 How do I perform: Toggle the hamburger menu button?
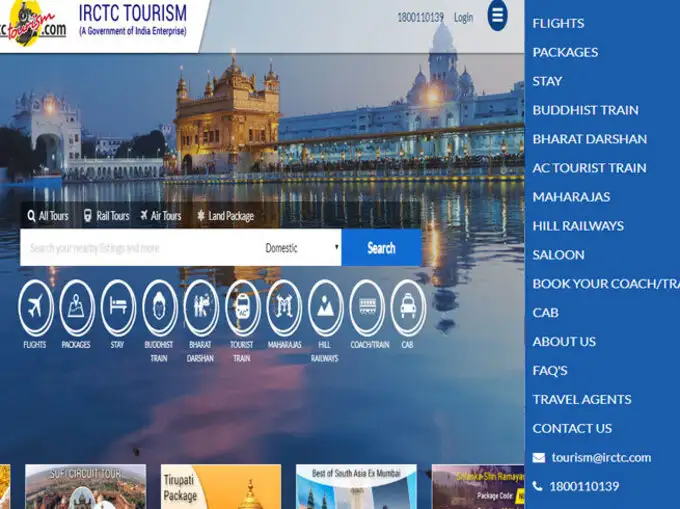click(x=497, y=16)
